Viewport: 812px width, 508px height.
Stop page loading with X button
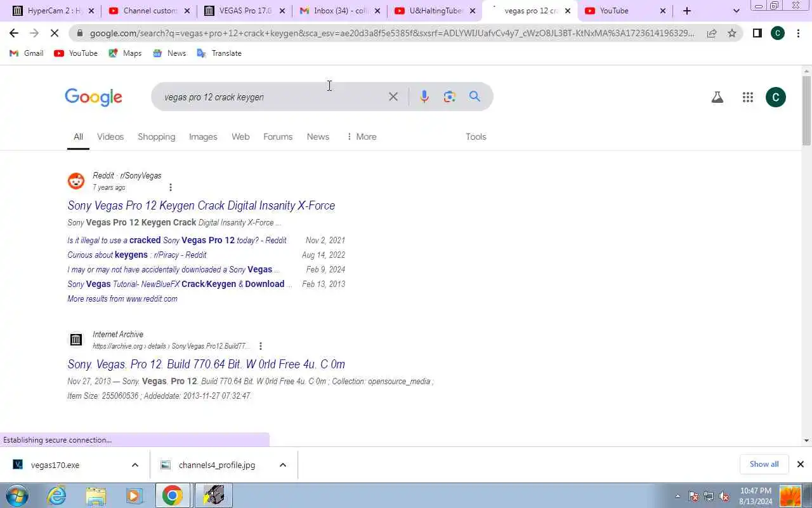[x=55, y=33]
